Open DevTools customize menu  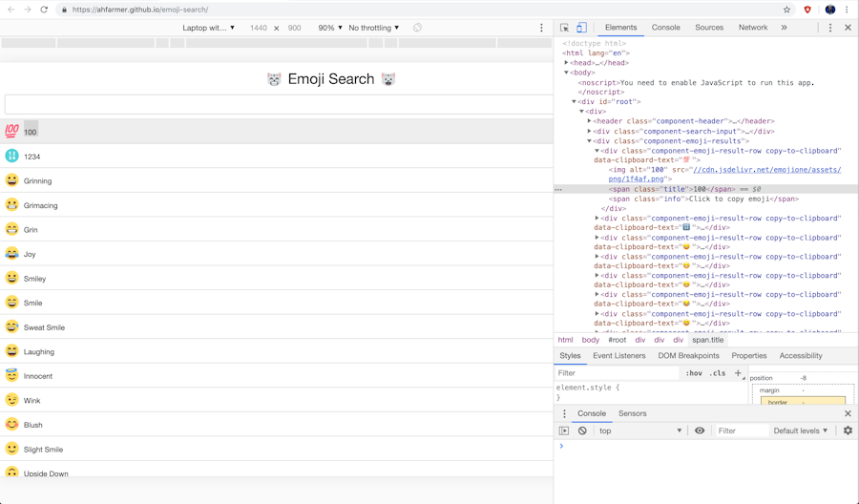[x=830, y=28]
